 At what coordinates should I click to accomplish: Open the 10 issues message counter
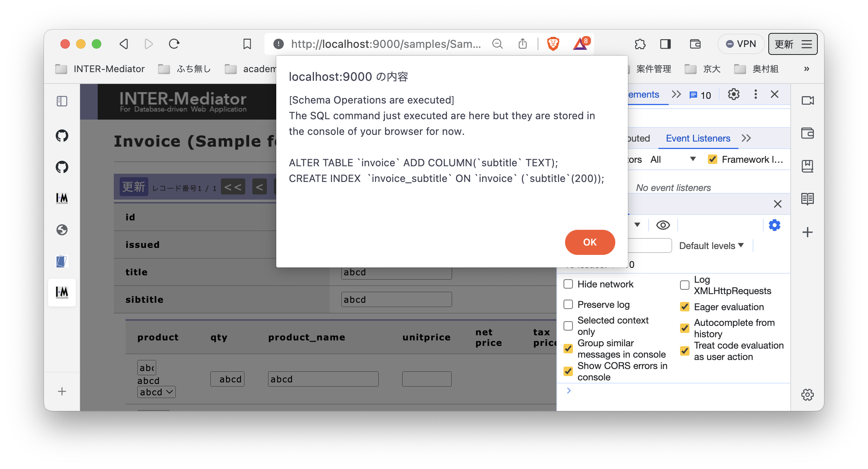(x=700, y=95)
